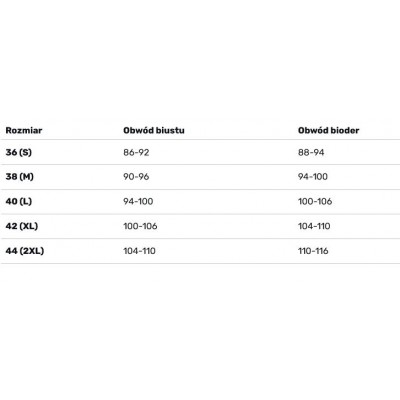The image size is (400, 400).
Task: Select the 42 (XL) size row label
Action: tap(22, 226)
